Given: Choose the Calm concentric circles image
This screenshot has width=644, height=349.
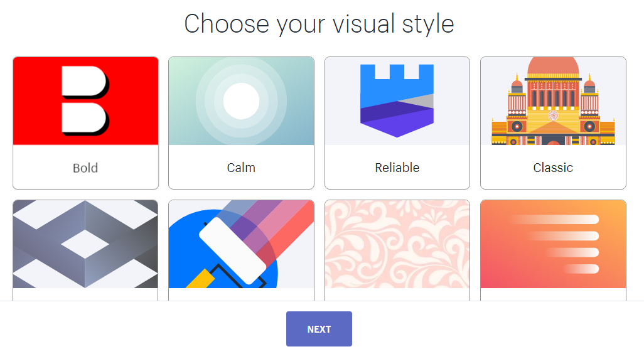Looking at the screenshot, I should [241, 101].
